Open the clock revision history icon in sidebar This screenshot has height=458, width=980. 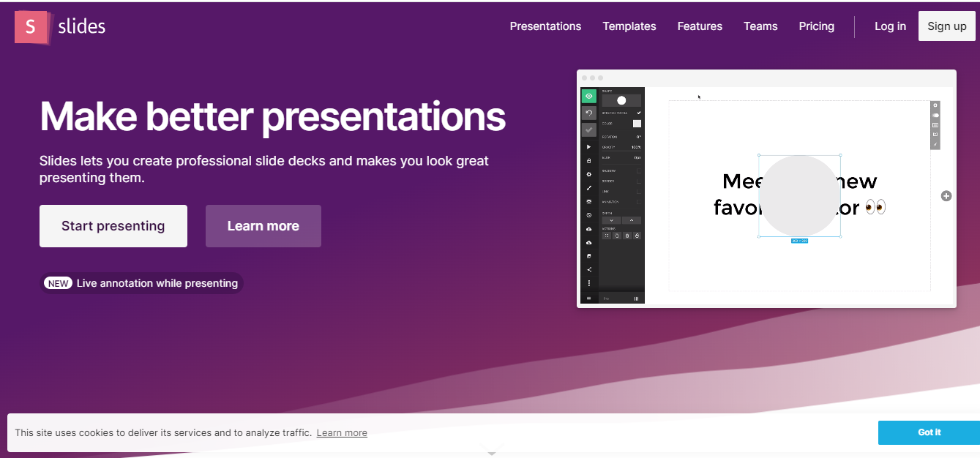[x=589, y=215]
